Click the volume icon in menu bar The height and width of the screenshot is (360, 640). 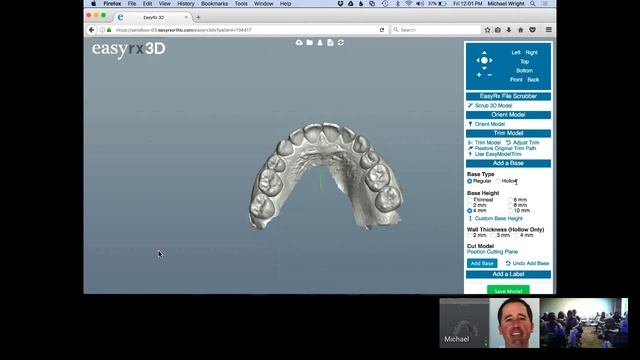420,3
